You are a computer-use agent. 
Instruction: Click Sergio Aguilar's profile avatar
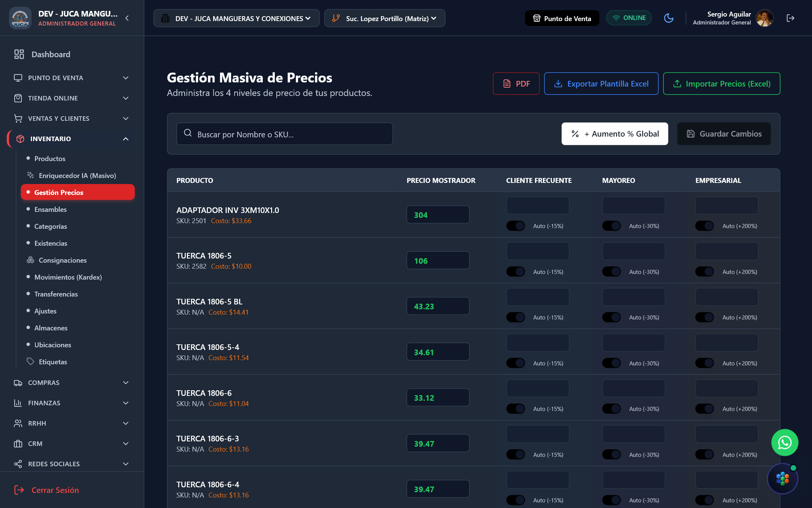(765, 18)
